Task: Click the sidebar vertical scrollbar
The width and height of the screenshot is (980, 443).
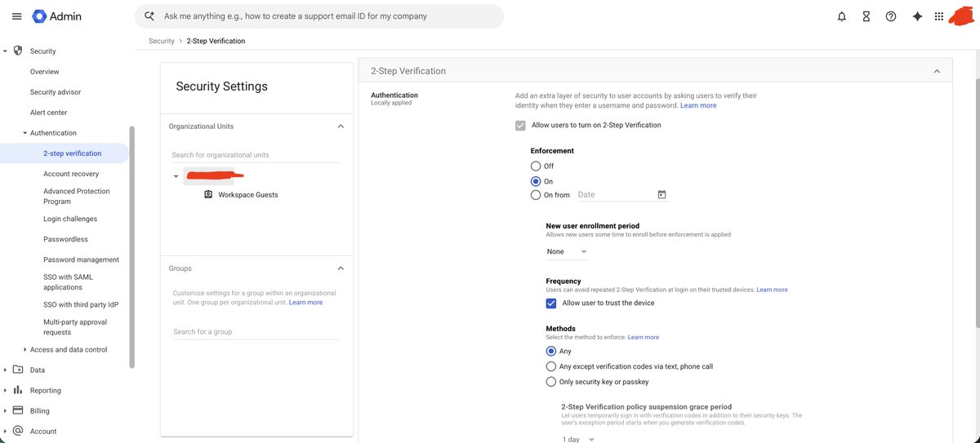Action: [x=131, y=247]
